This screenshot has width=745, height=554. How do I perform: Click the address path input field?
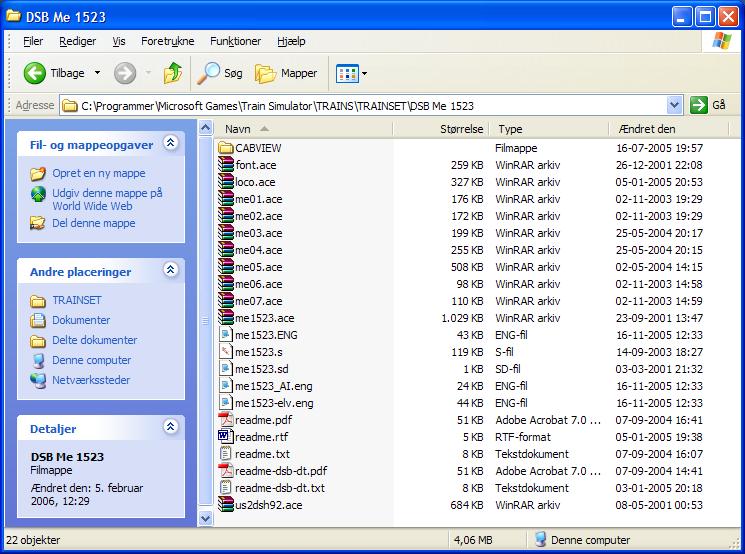(x=363, y=105)
